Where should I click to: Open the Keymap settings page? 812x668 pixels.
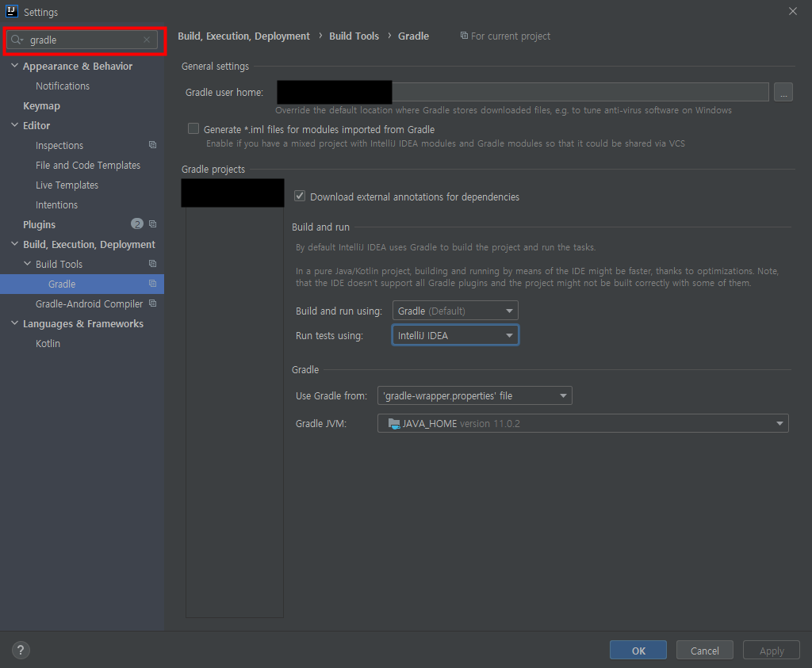tap(41, 105)
